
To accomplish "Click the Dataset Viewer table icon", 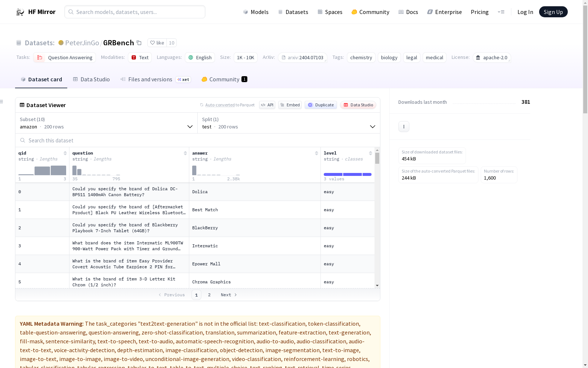I will pyautogui.click(x=22, y=105).
